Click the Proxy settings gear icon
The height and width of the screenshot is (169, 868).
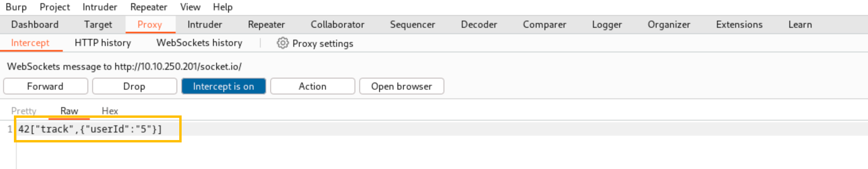click(x=282, y=43)
